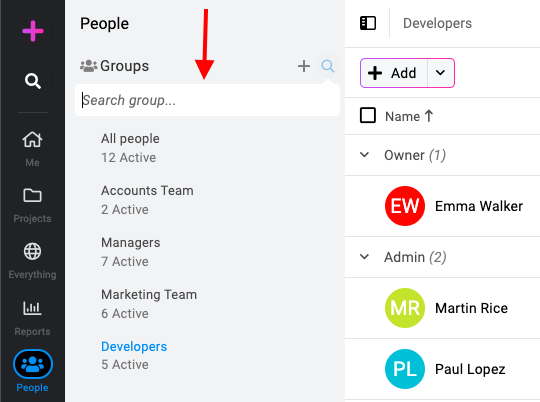
Task: Click the plus icon to add a group
Action: click(304, 66)
